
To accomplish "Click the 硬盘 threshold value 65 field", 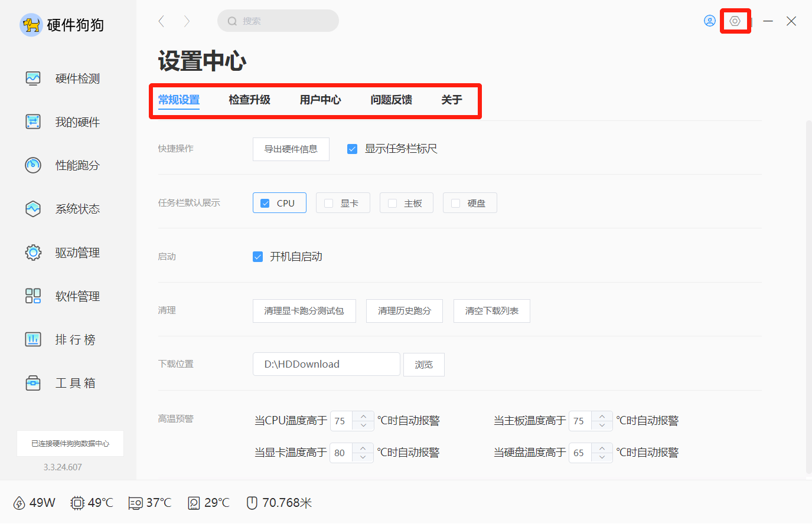I will (x=580, y=453).
